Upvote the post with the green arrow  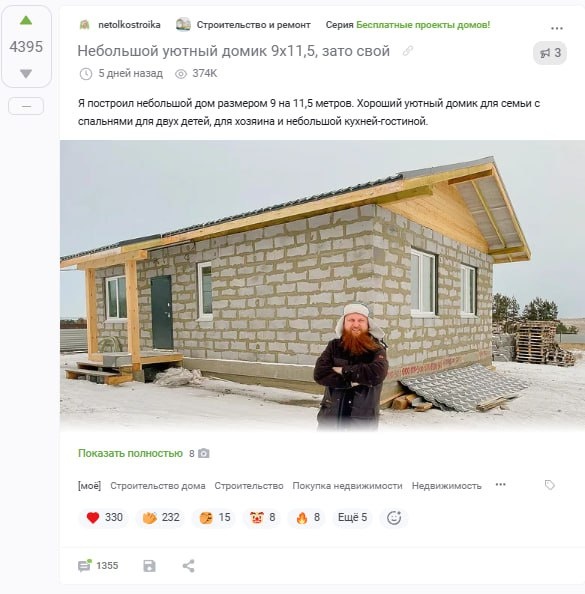(x=26, y=20)
